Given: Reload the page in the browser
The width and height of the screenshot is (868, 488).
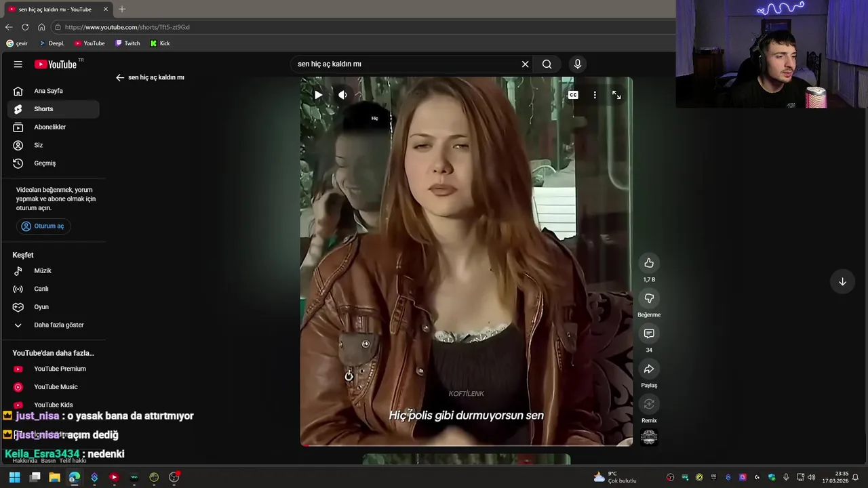Looking at the screenshot, I should (25, 27).
